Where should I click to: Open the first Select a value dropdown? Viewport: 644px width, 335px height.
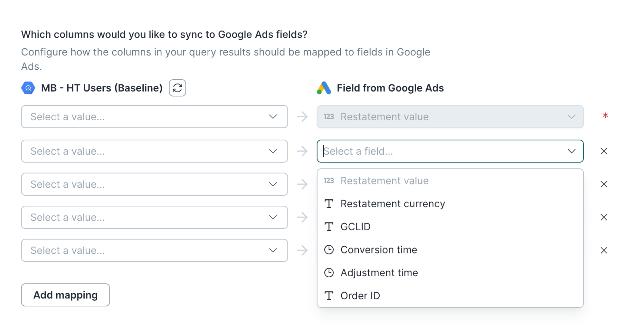pos(154,117)
